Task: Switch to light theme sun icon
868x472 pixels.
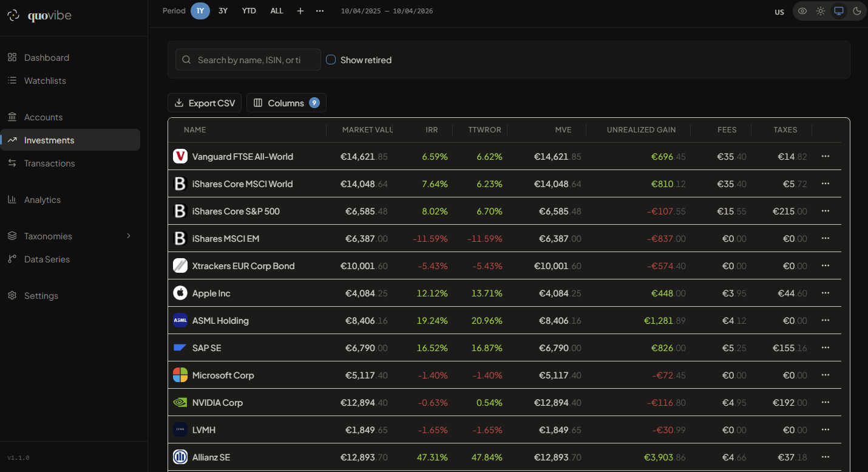Action: (821, 11)
